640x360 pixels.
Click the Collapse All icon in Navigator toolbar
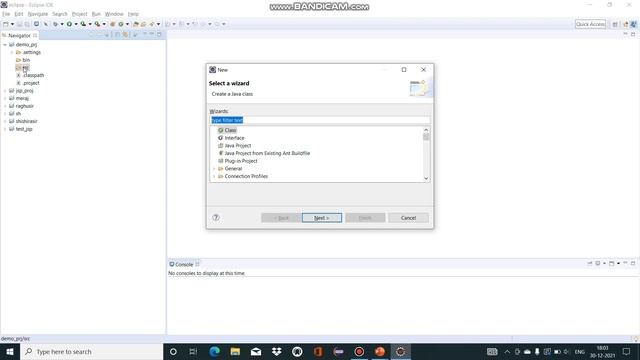118,35
